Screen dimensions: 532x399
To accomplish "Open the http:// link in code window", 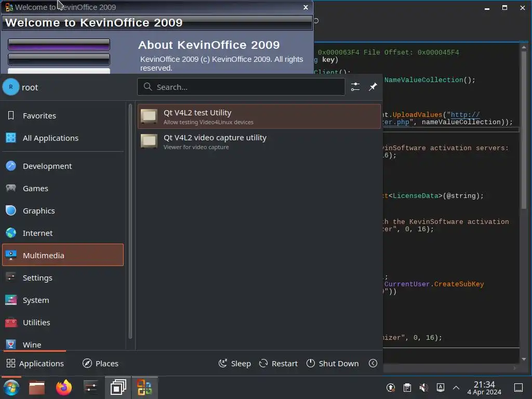I will point(465,115).
